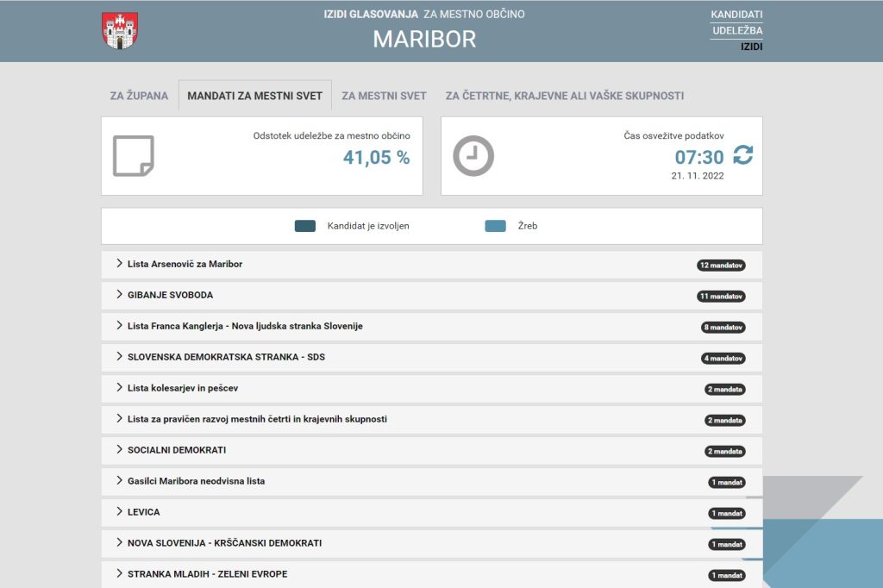Click the '12 mandatov' badge
Screen dimensions: 883x588
(721, 266)
